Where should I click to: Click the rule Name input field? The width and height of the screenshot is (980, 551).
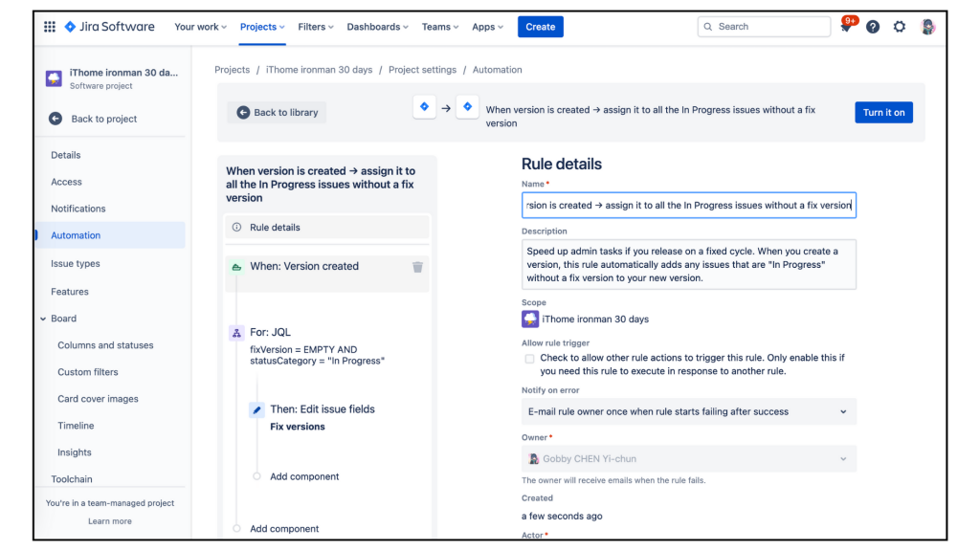pos(689,206)
